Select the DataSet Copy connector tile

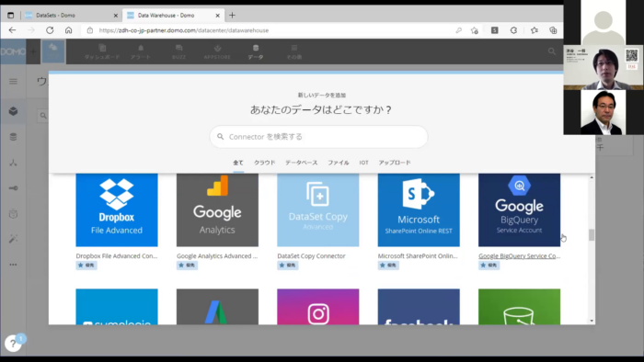(x=318, y=209)
